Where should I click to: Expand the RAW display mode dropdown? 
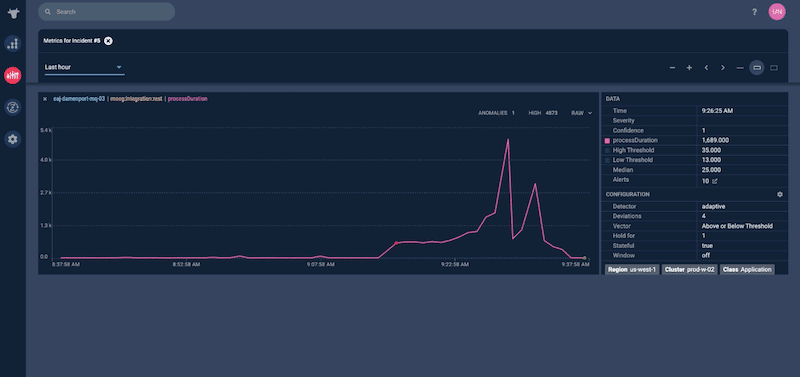582,113
